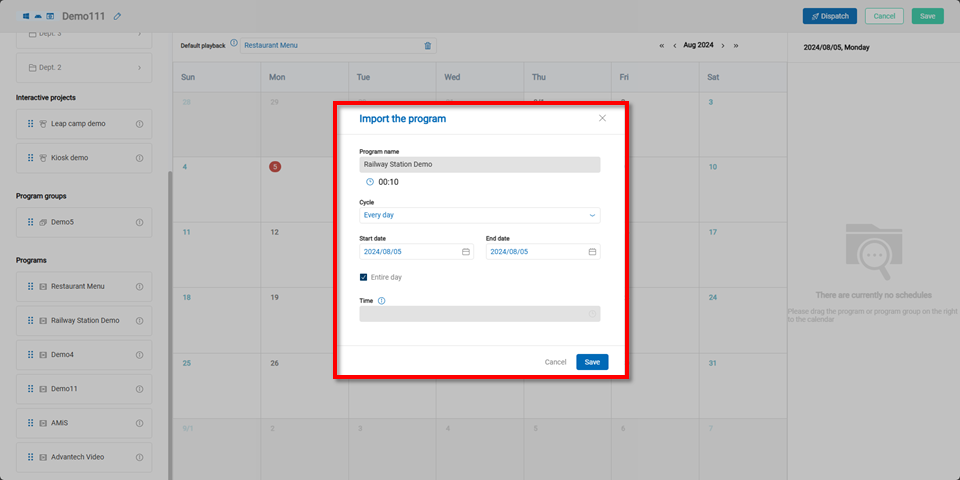Click the info icon for Advantech Video
This screenshot has width=960, height=480.
coord(139,457)
